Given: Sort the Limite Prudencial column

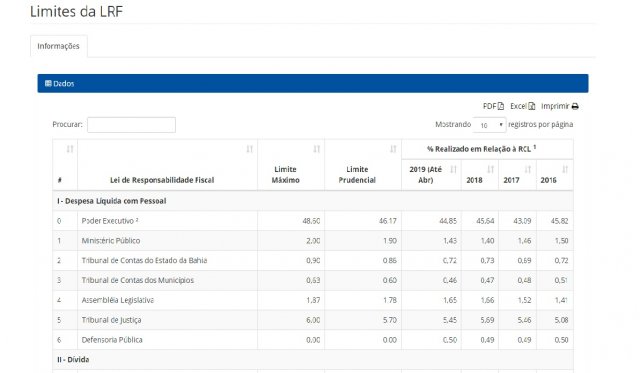Looking at the screenshot, I should pyautogui.click(x=393, y=149).
